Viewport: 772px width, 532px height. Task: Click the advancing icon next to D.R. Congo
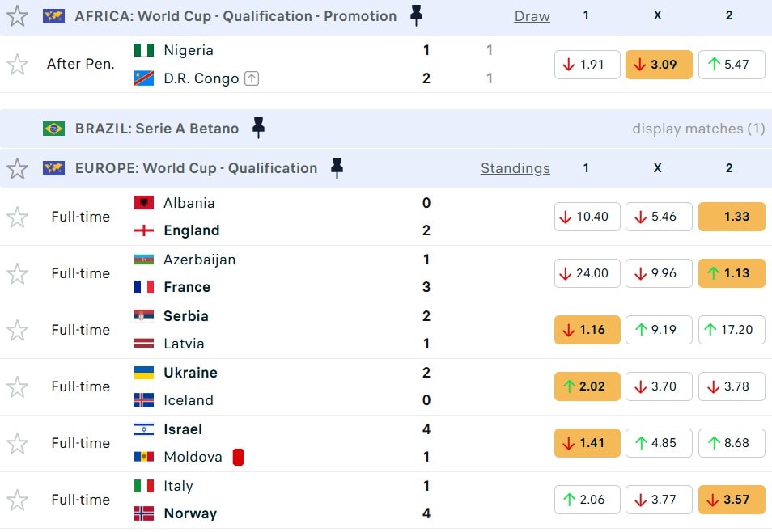tap(252, 78)
